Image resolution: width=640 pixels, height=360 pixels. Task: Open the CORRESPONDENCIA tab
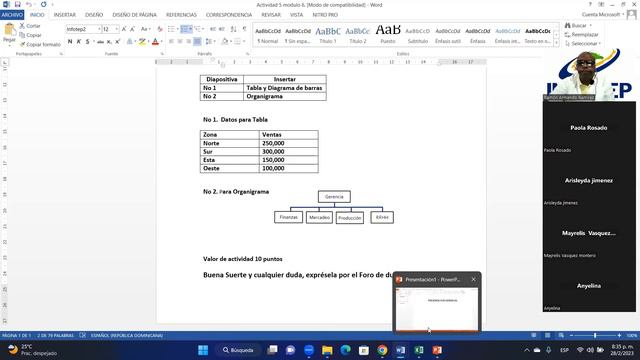click(229, 15)
